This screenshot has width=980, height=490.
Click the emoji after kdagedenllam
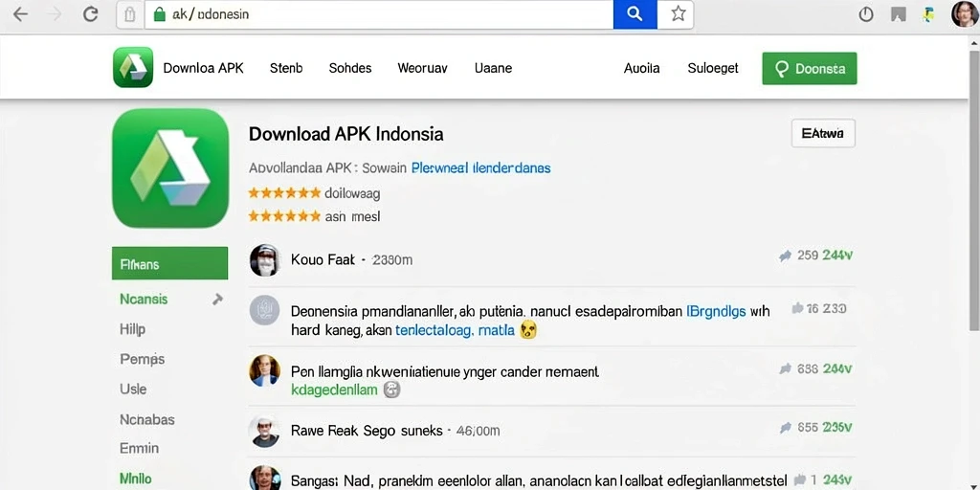pyautogui.click(x=391, y=390)
